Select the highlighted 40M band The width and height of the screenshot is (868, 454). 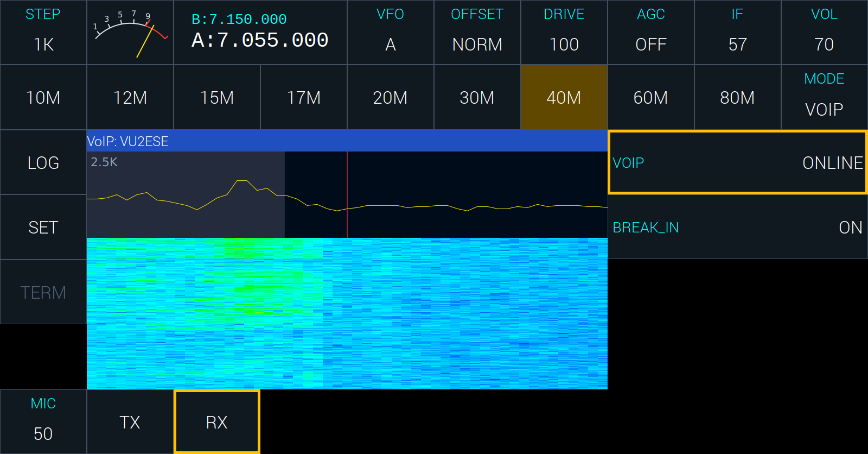pos(564,97)
